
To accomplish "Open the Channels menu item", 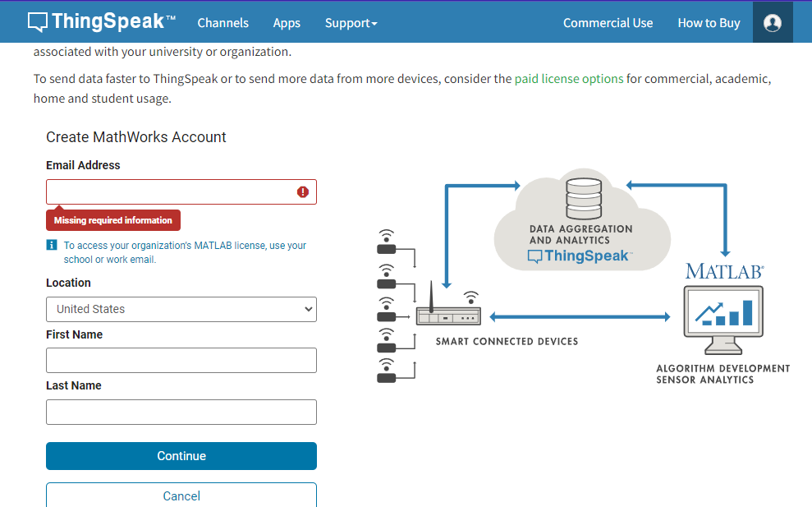I will coord(222,23).
